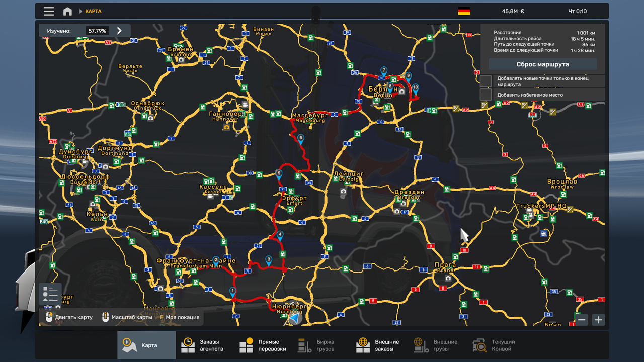Select route waypoint marker 9 near Berlin

coord(409,77)
